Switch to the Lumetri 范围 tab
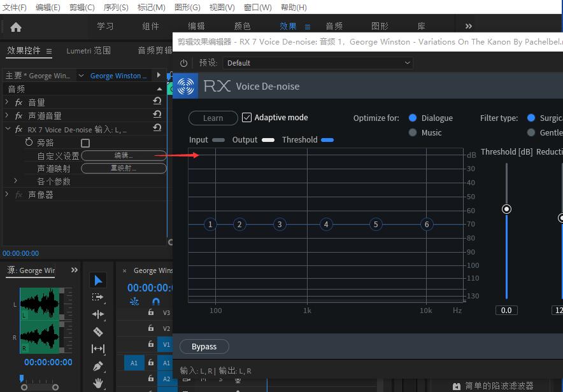 pyautogui.click(x=89, y=51)
